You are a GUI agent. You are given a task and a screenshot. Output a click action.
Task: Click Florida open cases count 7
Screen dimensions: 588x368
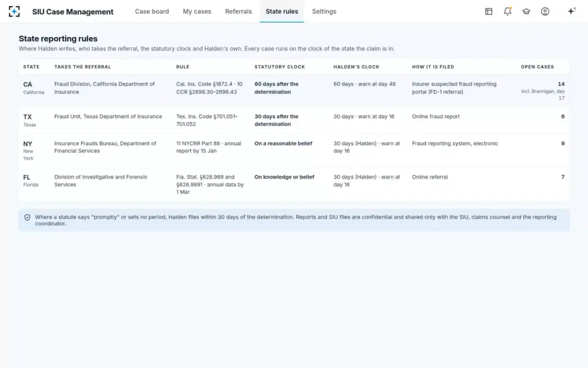tap(563, 177)
